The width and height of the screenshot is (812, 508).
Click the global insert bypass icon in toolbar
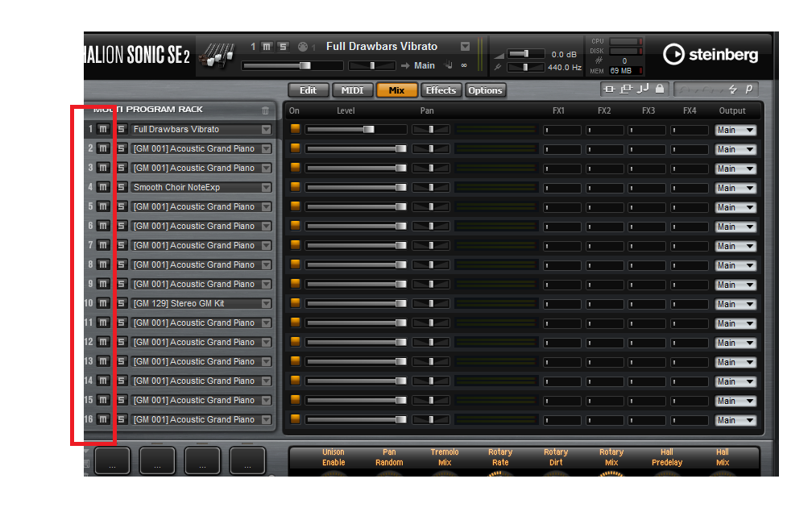click(x=610, y=90)
